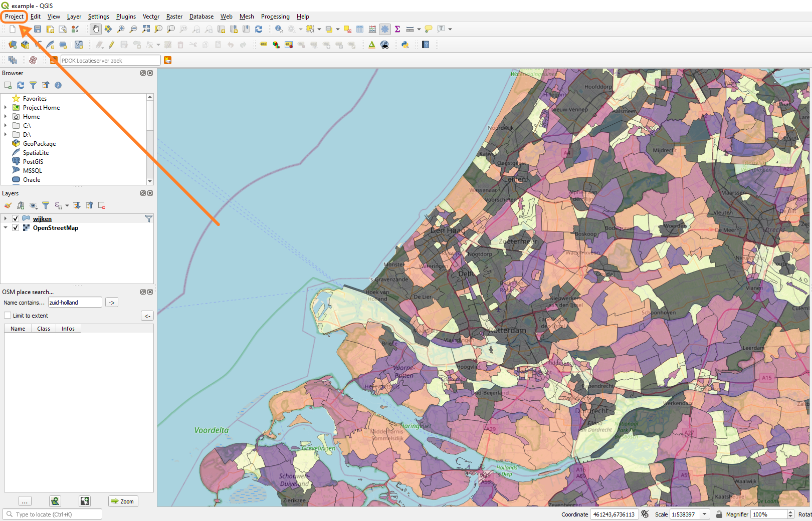This screenshot has height=521, width=812.
Task: Open Layer Styling paintbrush icon
Action: 8,205
